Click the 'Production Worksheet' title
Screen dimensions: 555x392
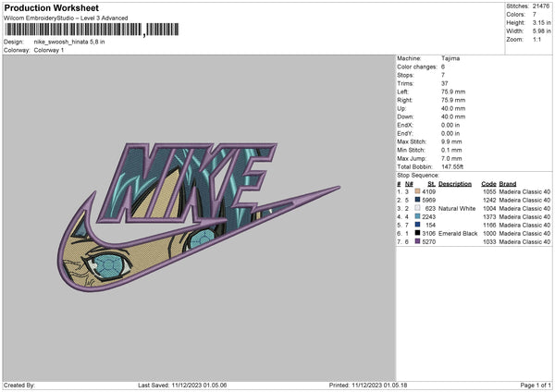click(x=51, y=7)
